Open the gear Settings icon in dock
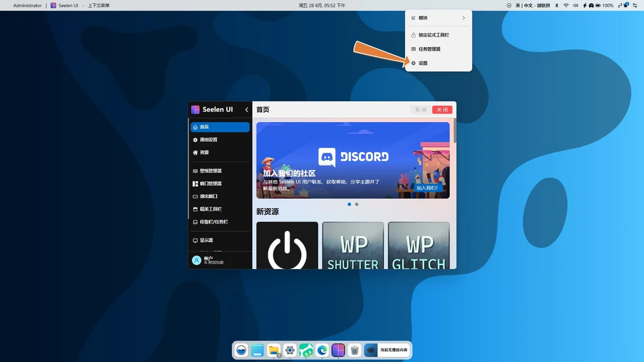Screen dimensions: 644x362 (x=290, y=350)
